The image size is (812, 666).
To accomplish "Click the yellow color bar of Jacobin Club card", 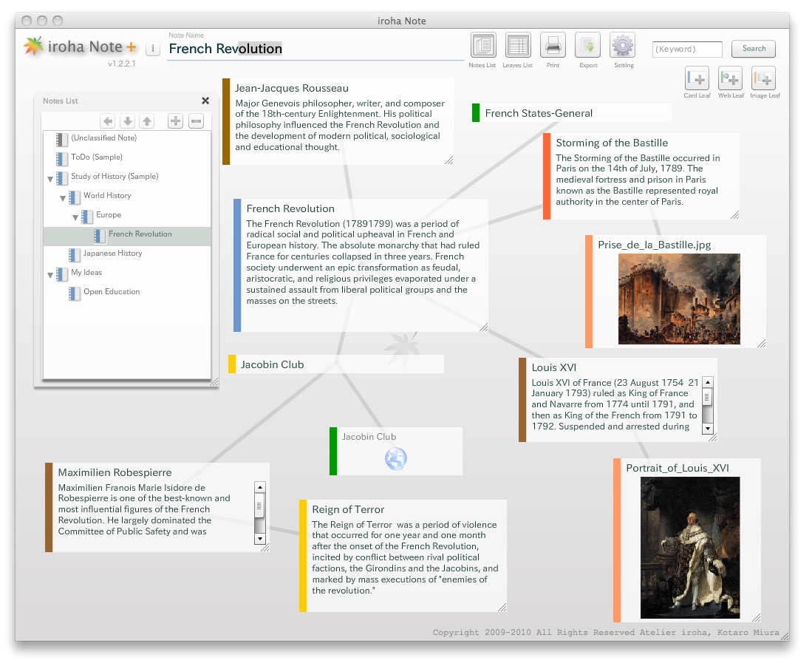I will 232,364.
